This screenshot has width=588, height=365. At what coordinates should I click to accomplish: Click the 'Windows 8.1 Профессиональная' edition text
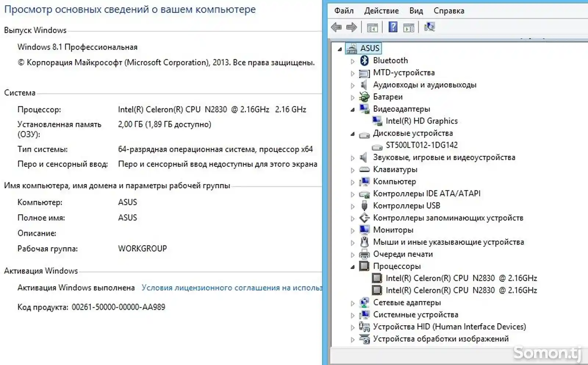click(x=78, y=47)
